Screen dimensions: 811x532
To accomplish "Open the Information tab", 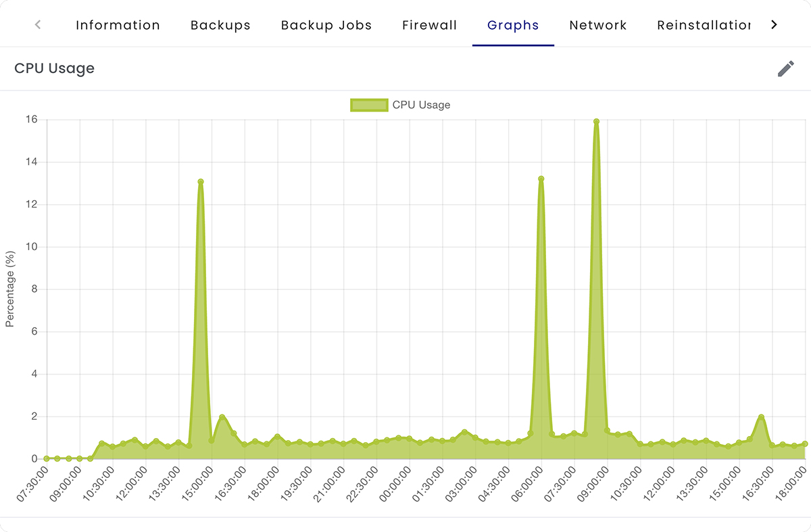I will pyautogui.click(x=118, y=25).
